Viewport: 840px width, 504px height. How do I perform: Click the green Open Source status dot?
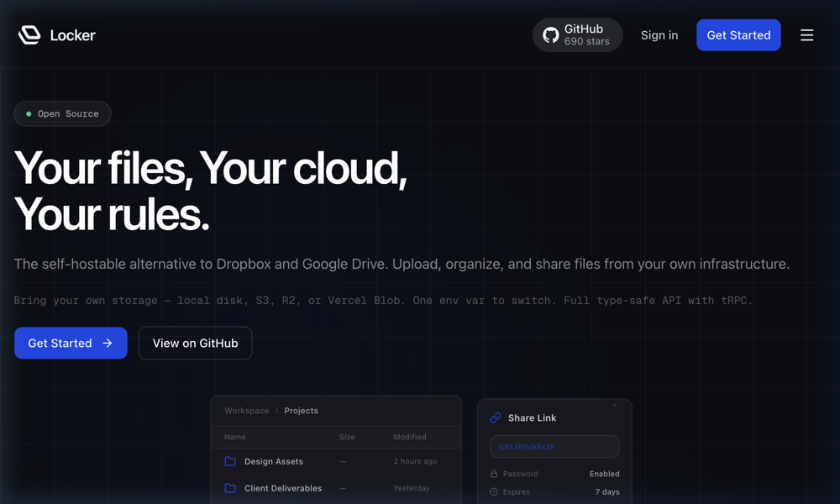tap(29, 114)
